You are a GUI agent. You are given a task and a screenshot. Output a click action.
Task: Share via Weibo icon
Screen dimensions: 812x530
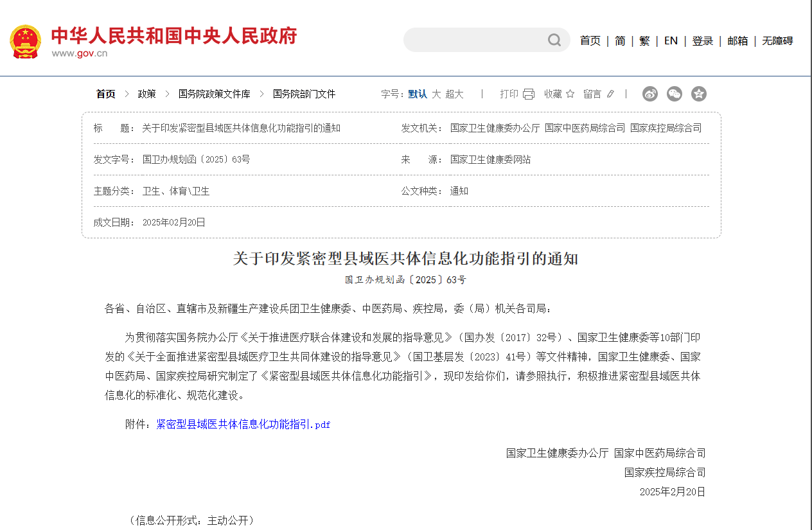pos(650,94)
